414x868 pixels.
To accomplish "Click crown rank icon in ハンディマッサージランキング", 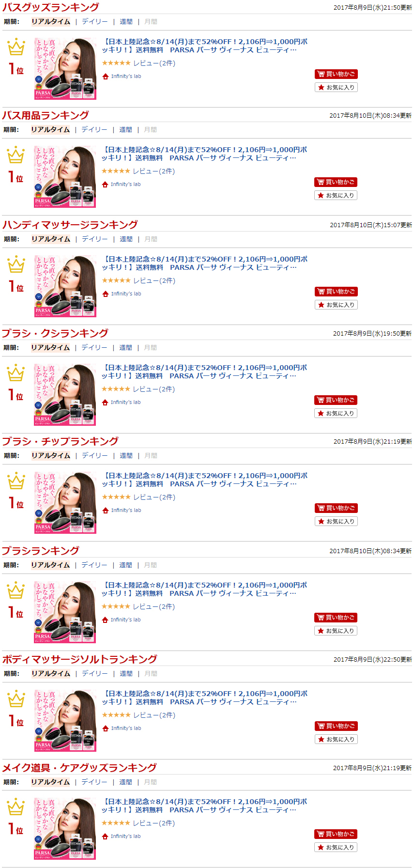I will click(x=16, y=264).
